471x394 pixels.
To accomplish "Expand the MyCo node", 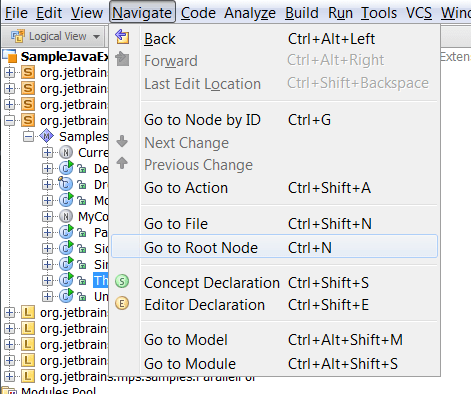I will pos(48,217).
